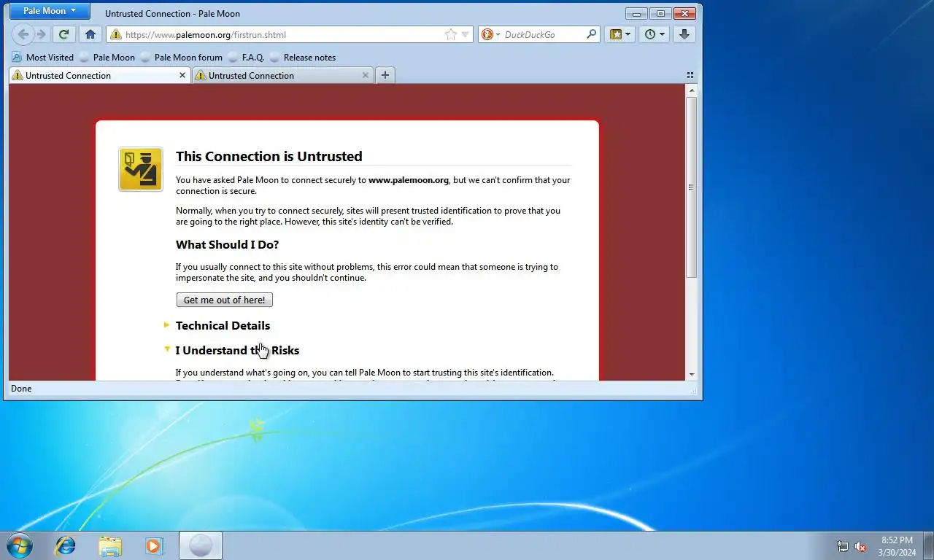Minimize the Pale Moon window
The height and width of the screenshot is (560, 934).
click(637, 13)
